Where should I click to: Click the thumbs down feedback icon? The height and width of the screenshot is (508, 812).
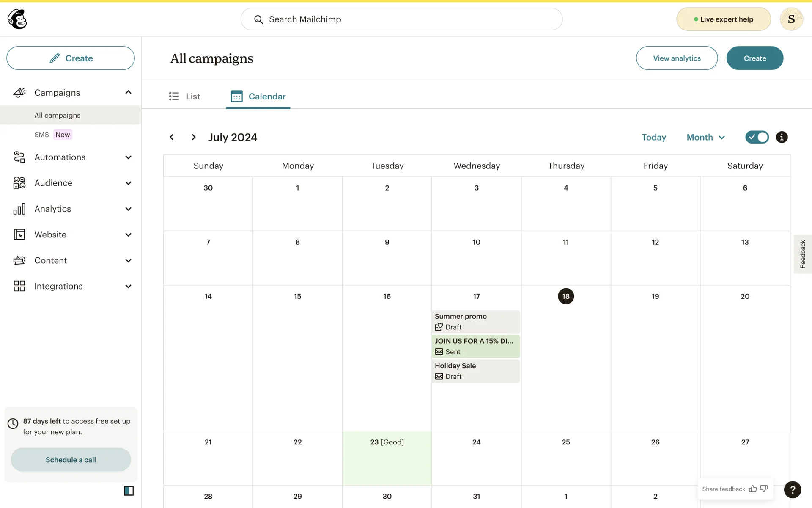point(764,489)
